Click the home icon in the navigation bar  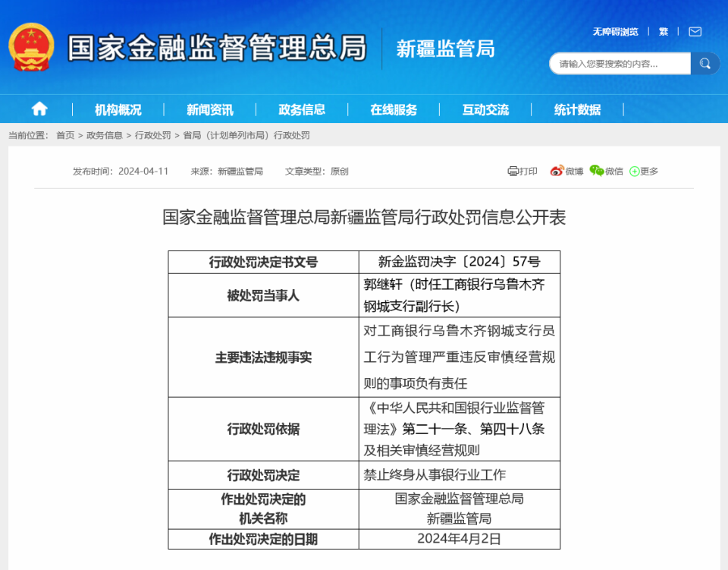(39, 109)
